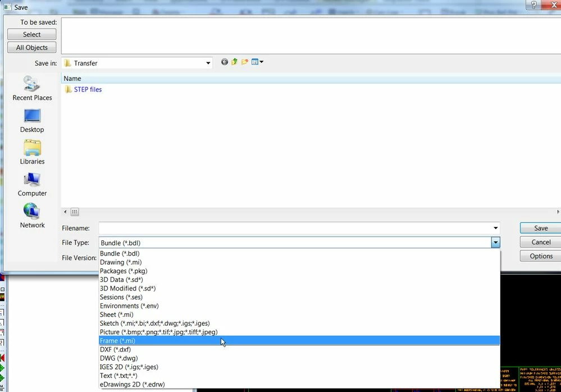
Task: Open the Network shortcut
Action: pyautogui.click(x=32, y=216)
